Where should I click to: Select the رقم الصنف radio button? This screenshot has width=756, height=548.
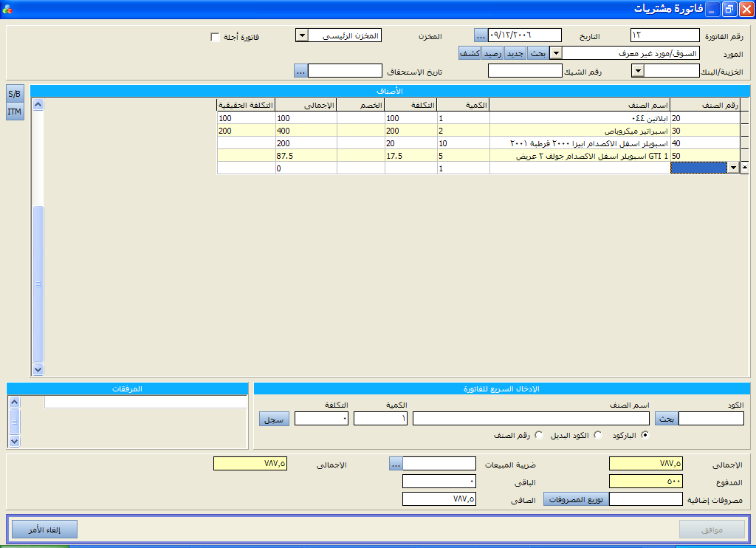point(539,435)
